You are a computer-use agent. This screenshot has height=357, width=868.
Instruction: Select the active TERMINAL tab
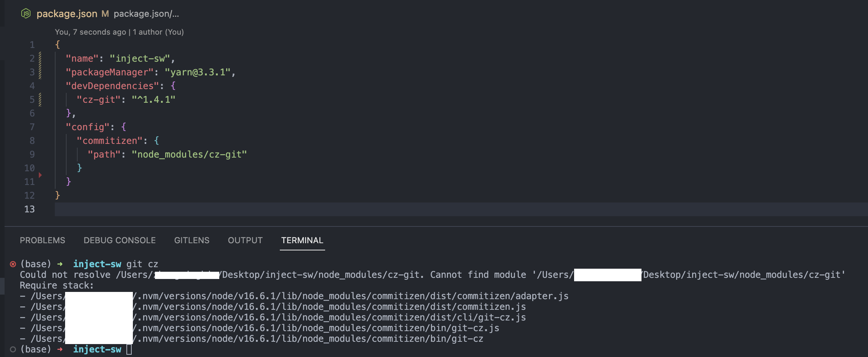pyautogui.click(x=302, y=240)
